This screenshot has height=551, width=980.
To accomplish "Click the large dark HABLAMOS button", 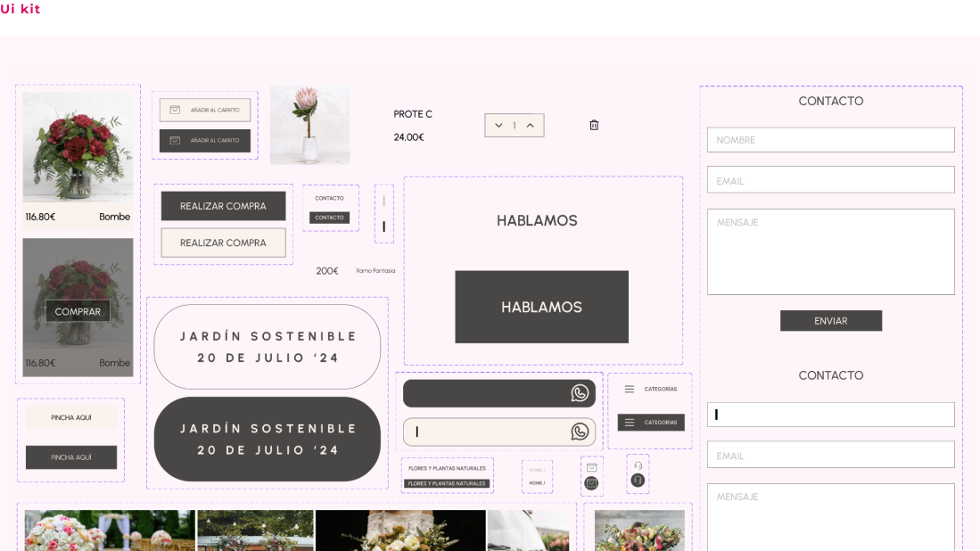I will [x=541, y=307].
